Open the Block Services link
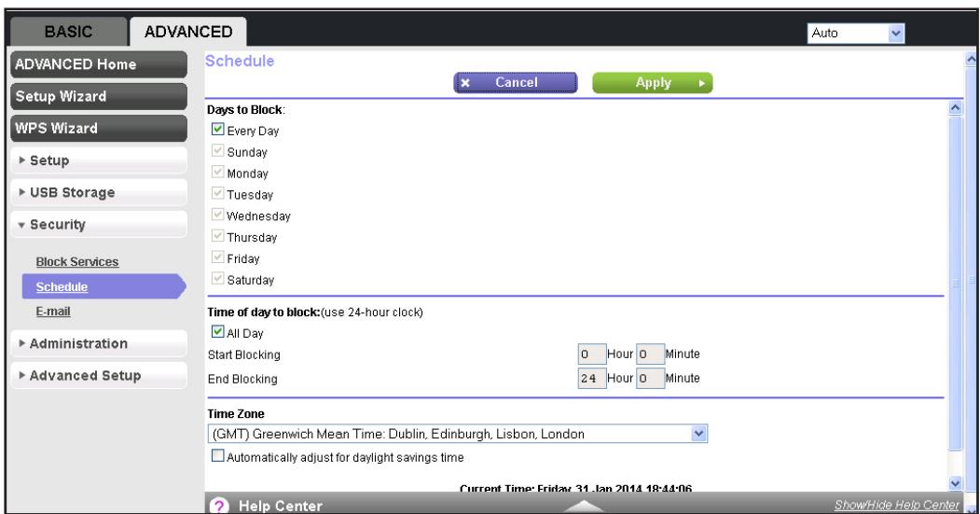980x514 pixels. click(76, 262)
